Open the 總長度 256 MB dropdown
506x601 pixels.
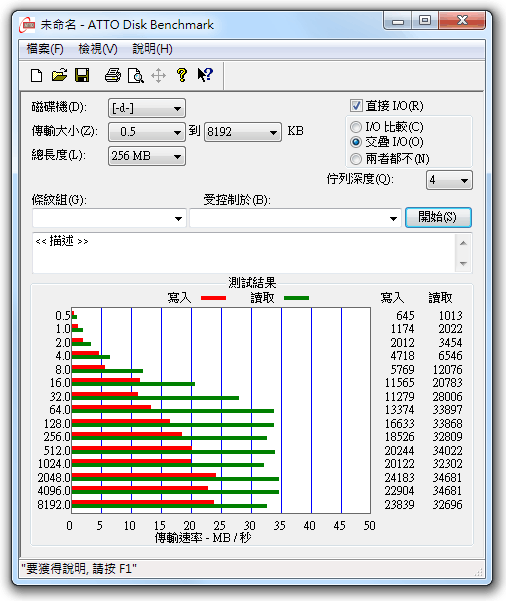click(147, 156)
